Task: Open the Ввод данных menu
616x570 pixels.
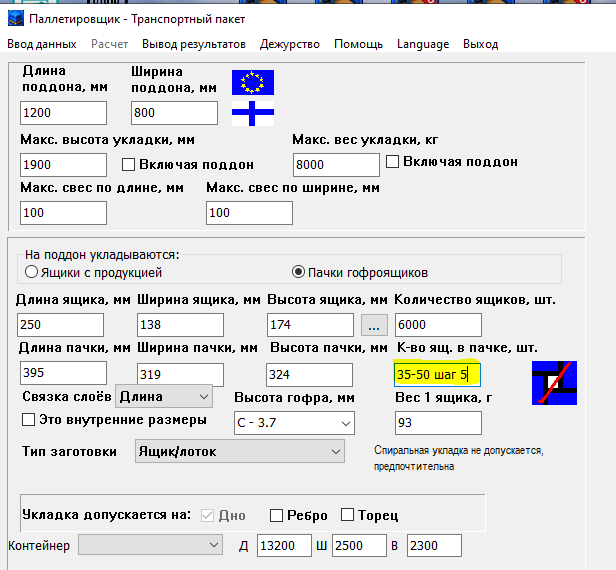Action: pos(42,44)
